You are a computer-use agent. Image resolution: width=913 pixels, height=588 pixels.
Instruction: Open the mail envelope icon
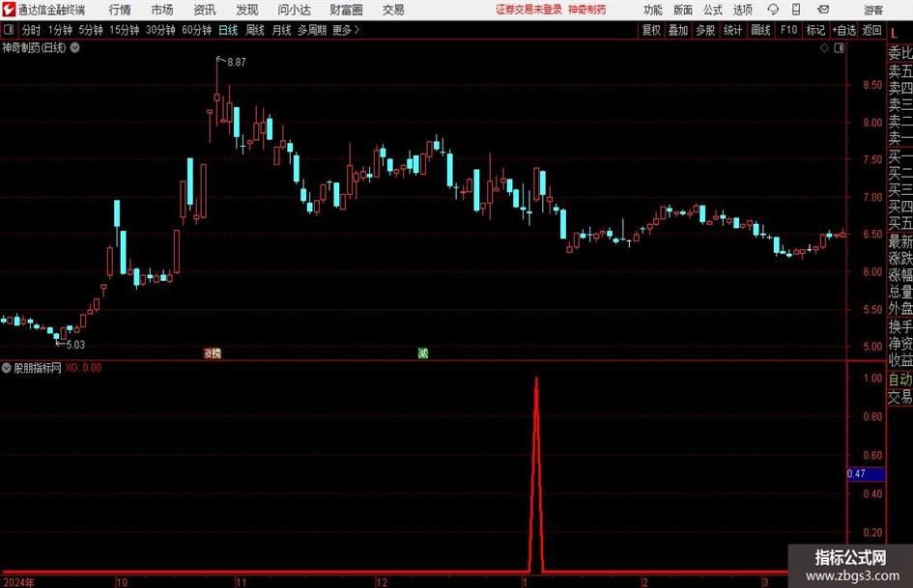(x=823, y=10)
